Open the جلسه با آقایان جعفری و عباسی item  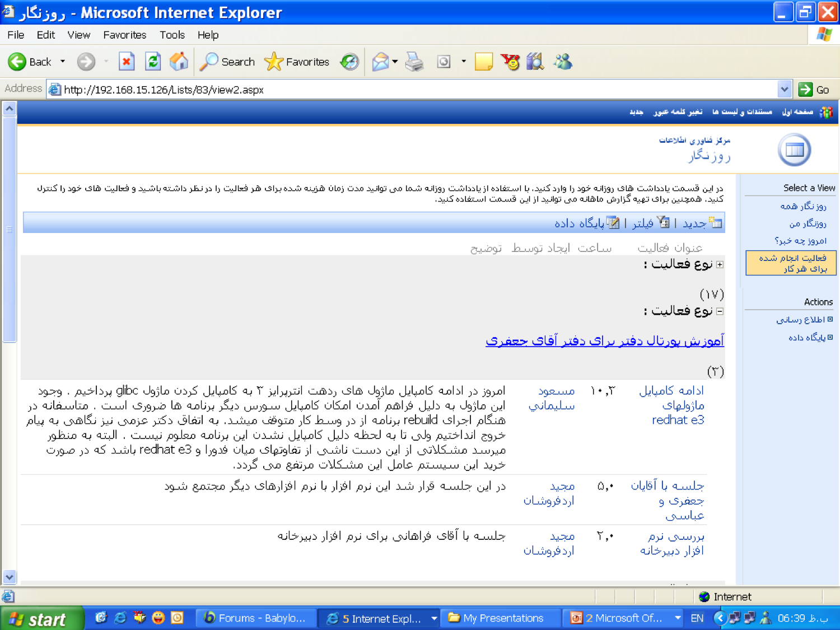[x=668, y=501]
